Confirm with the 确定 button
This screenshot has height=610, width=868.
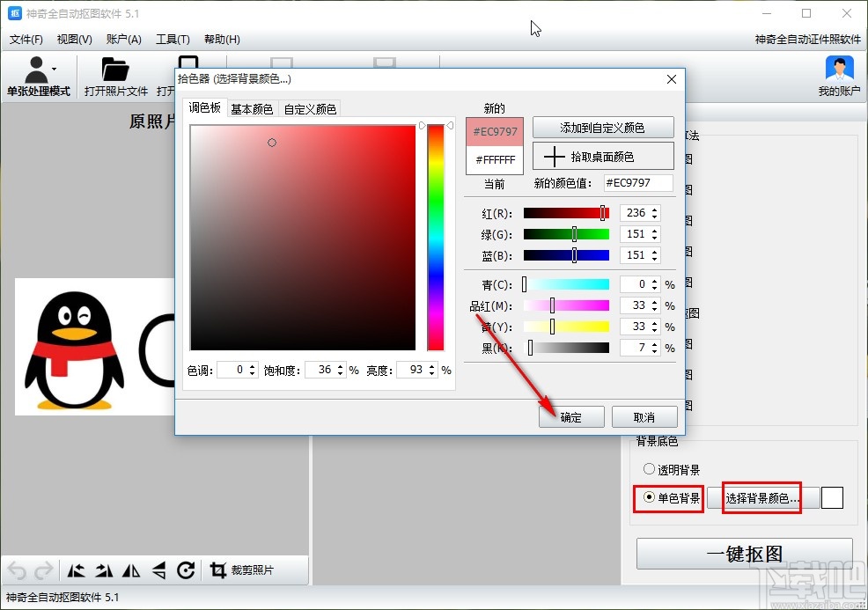click(x=570, y=416)
